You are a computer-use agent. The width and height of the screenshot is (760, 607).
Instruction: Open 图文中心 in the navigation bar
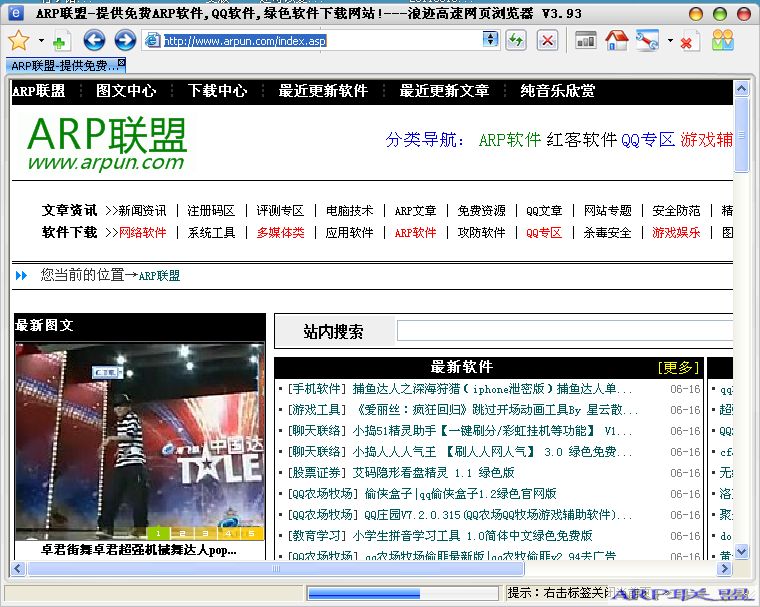coord(126,91)
